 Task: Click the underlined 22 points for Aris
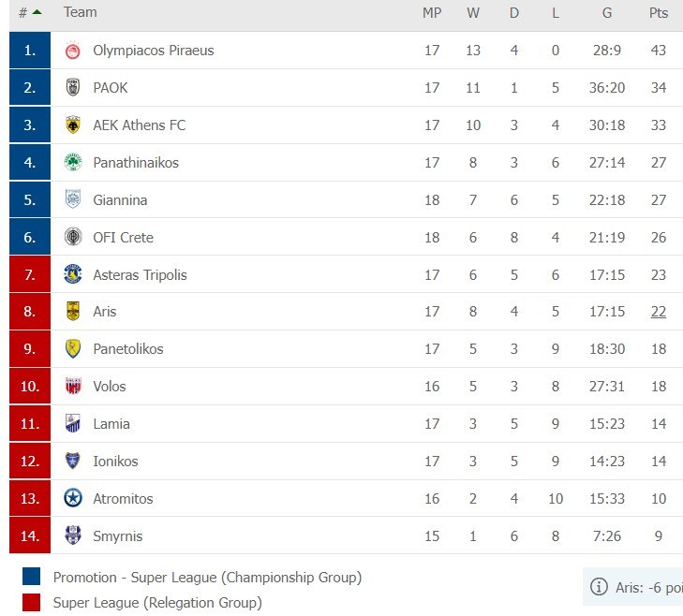(659, 312)
